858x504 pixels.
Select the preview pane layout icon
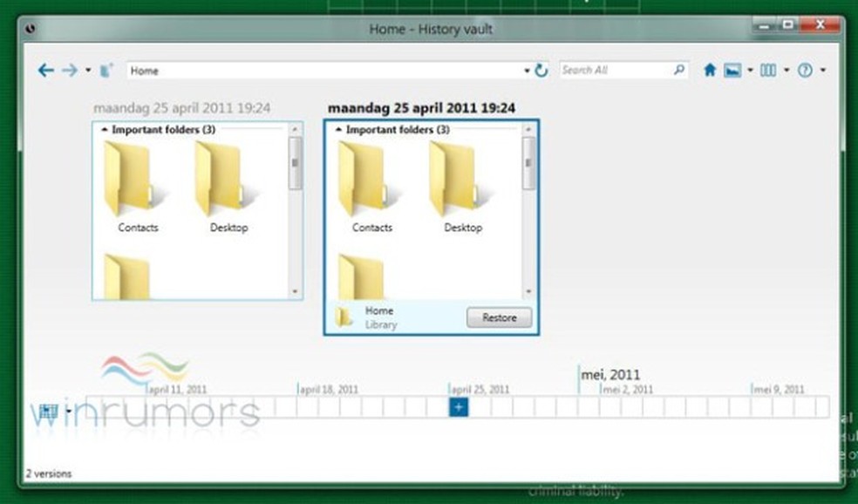pos(732,70)
